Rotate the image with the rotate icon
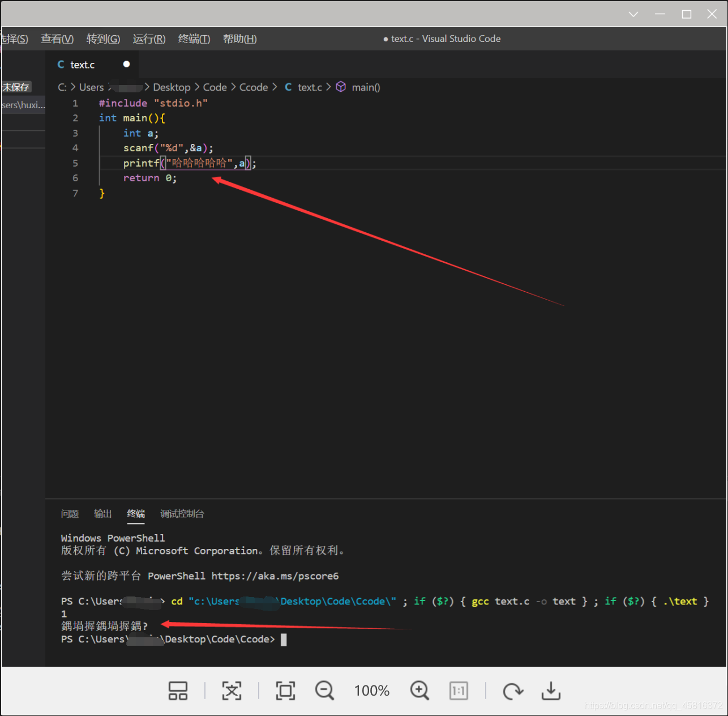This screenshot has height=716, width=728. click(x=513, y=691)
